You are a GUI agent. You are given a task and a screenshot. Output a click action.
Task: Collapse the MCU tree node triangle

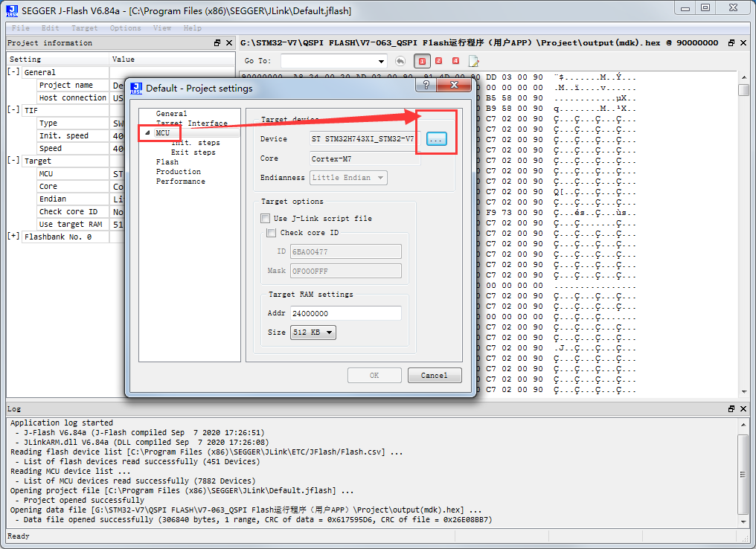(x=147, y=132)
